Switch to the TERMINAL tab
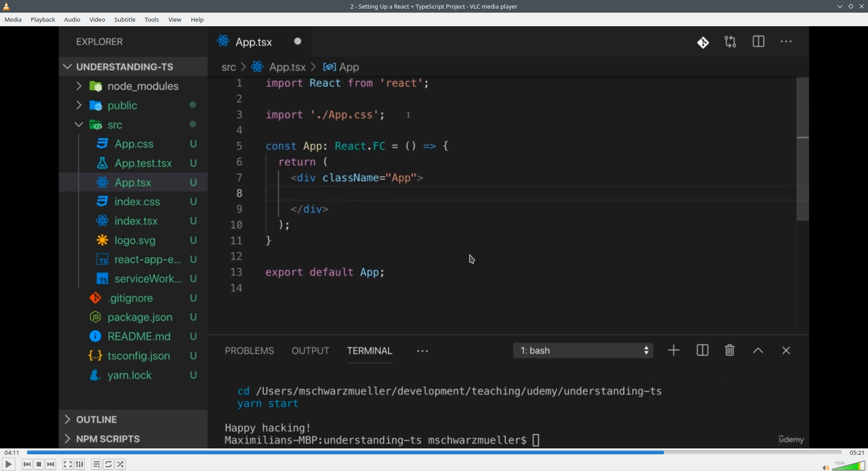Viewport: 868px width, 471px height. tap(370, 351)
